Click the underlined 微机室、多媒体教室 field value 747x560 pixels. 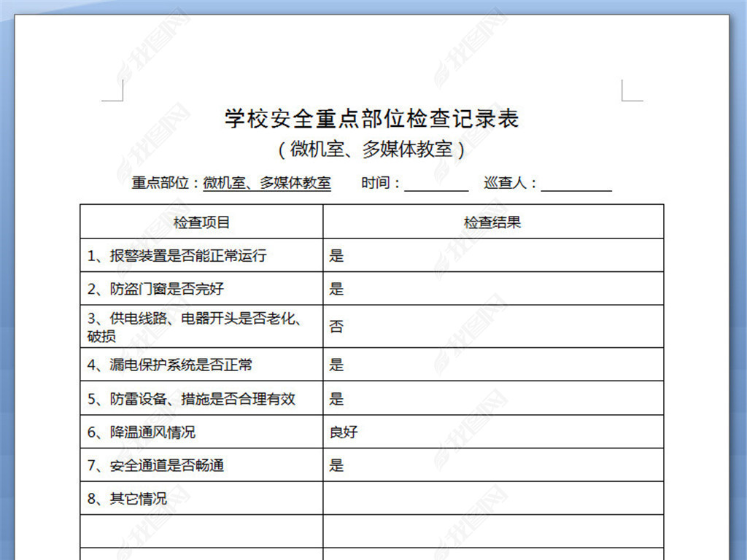(x=267, y=183)
